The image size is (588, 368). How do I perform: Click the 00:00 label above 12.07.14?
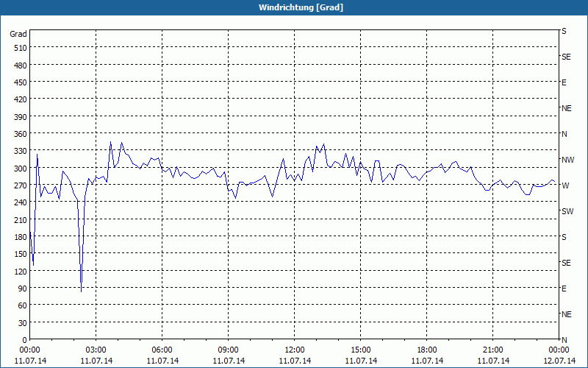[559, 350]
